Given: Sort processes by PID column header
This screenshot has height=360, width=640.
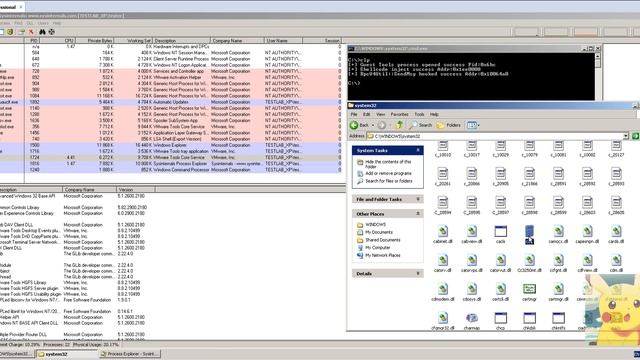Looking at the screenshot, I should [x=33, y=41].
